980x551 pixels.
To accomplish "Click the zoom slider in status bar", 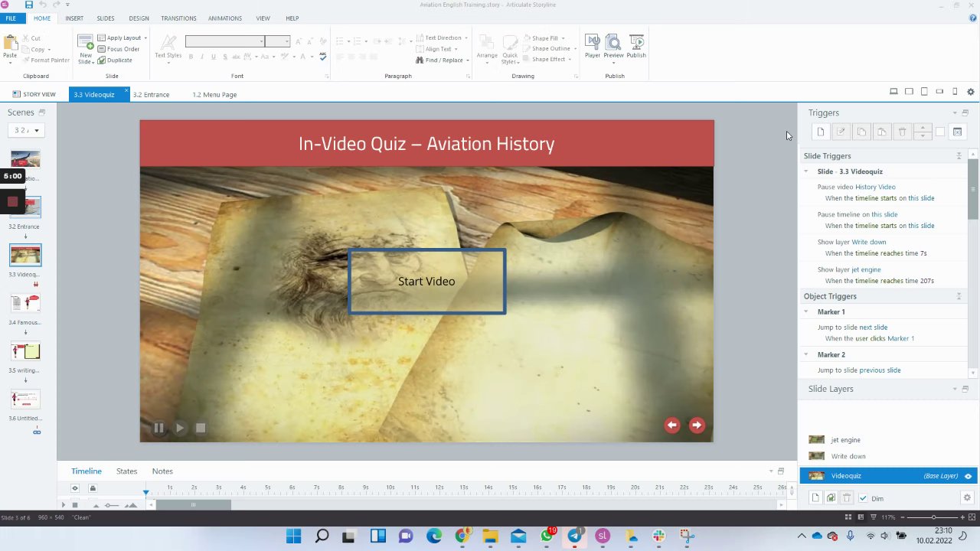I will point(933,517).
